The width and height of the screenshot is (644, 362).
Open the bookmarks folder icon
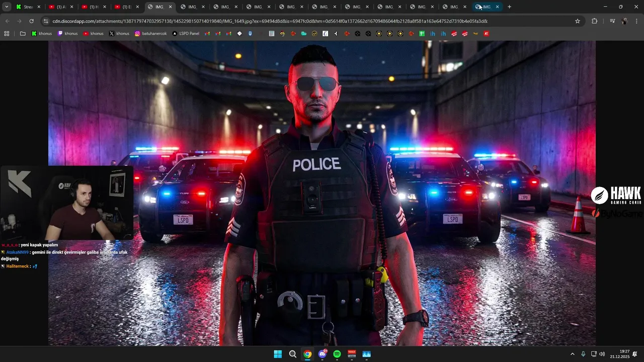click(23, 34)
